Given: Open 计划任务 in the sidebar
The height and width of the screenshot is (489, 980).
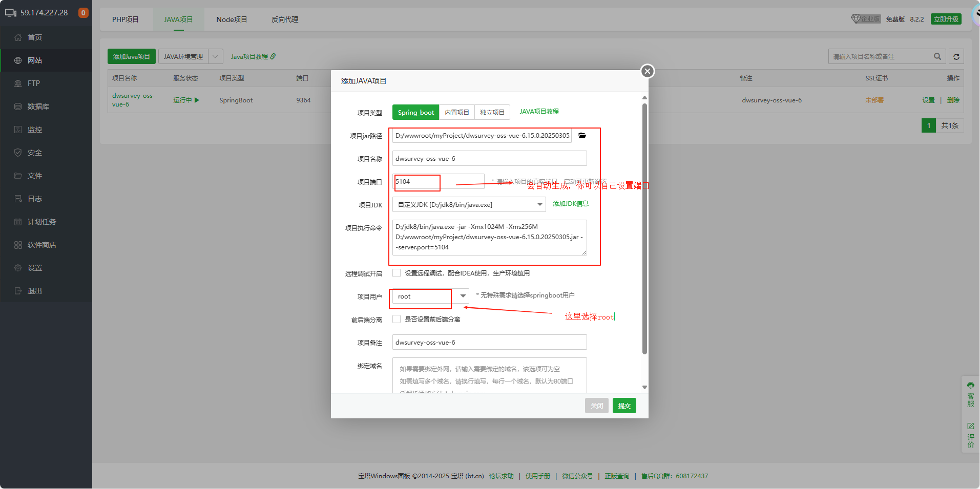Looking at the screenshot, I should click(x=41, y=222).
